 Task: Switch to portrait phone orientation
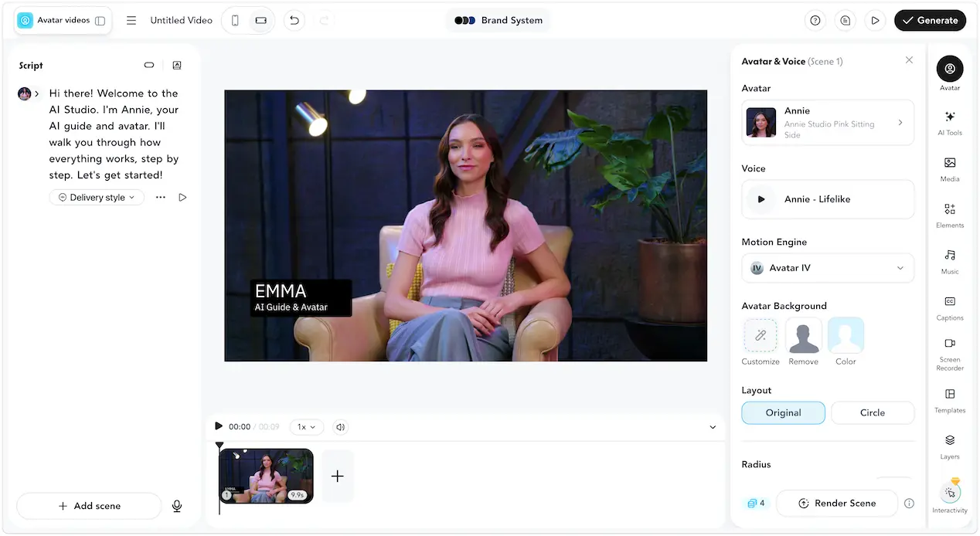tap(236, 20)
